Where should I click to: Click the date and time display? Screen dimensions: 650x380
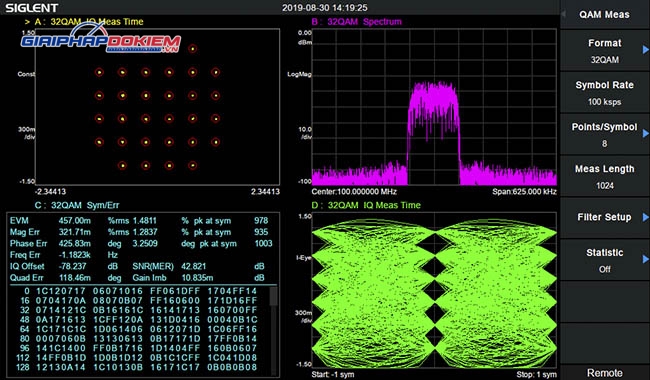(x=325, y=7)
